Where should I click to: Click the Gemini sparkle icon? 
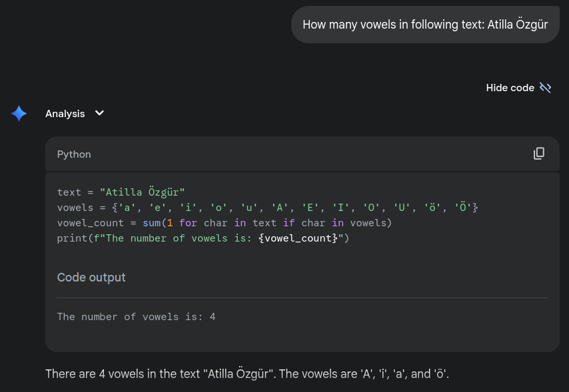[19, 114]
